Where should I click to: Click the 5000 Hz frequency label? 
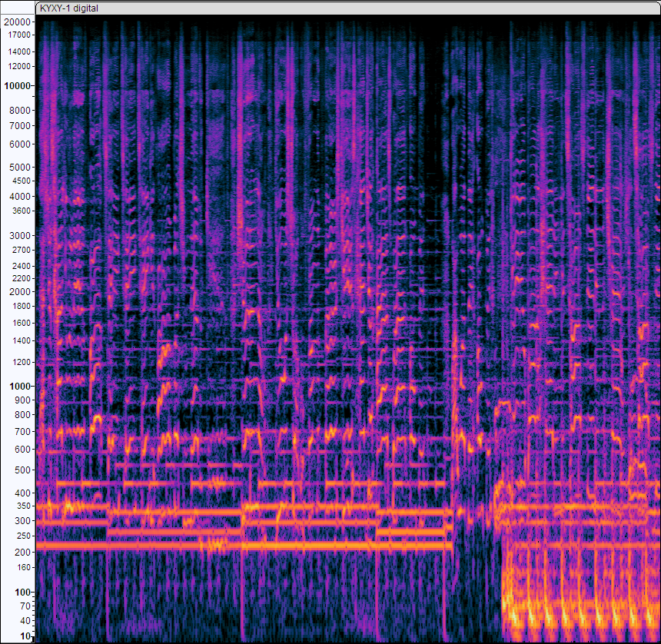(x=20, y=168)
